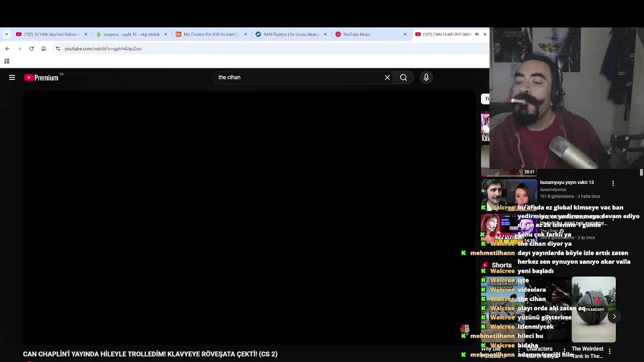Open the bookmarks bar apps grid
The image size is (644, 362).
[x=7, y=61]
